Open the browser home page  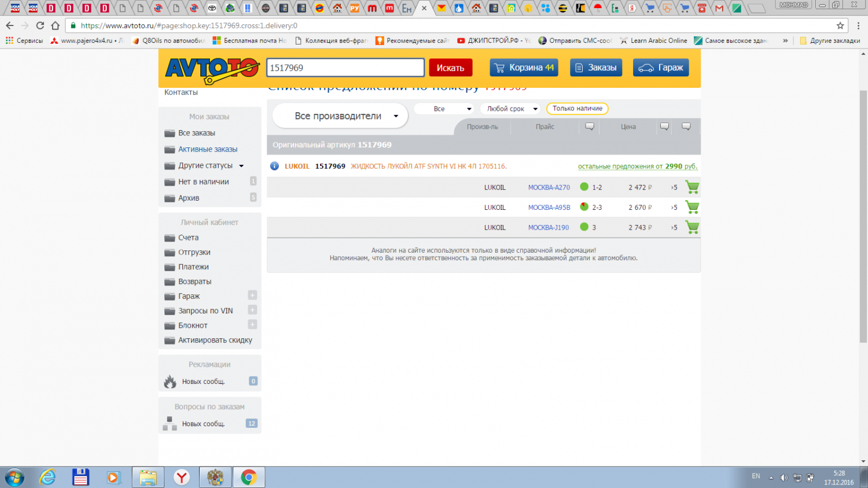coord(56,25)
